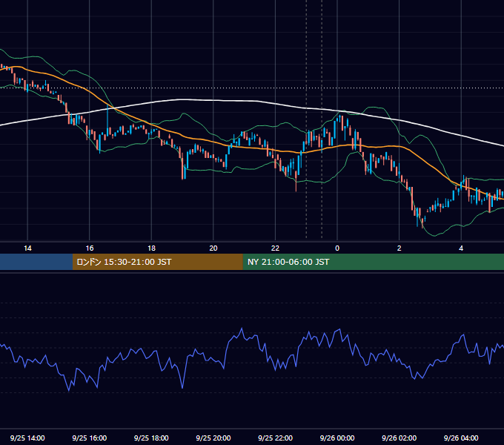Click the 9/25 16:00 date label

(90, 438)
